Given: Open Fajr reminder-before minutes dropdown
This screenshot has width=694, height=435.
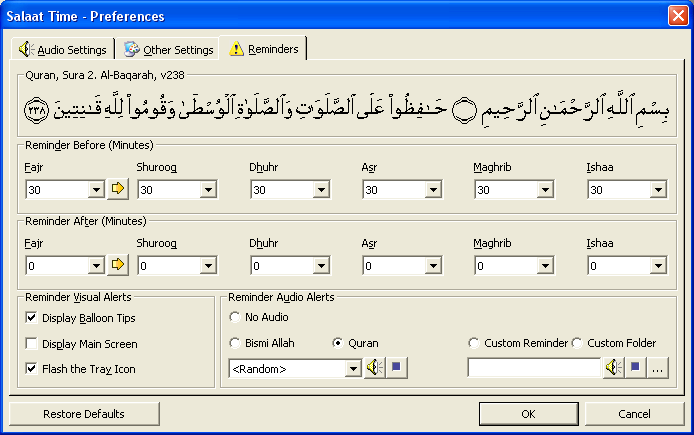Looking at the screenshot, I should (96, 190).
